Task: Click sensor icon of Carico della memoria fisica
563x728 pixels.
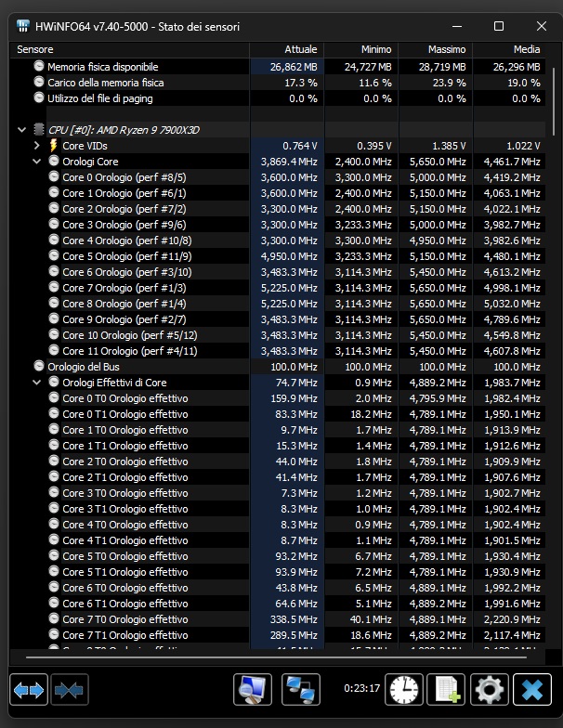Action: [39, 82]
